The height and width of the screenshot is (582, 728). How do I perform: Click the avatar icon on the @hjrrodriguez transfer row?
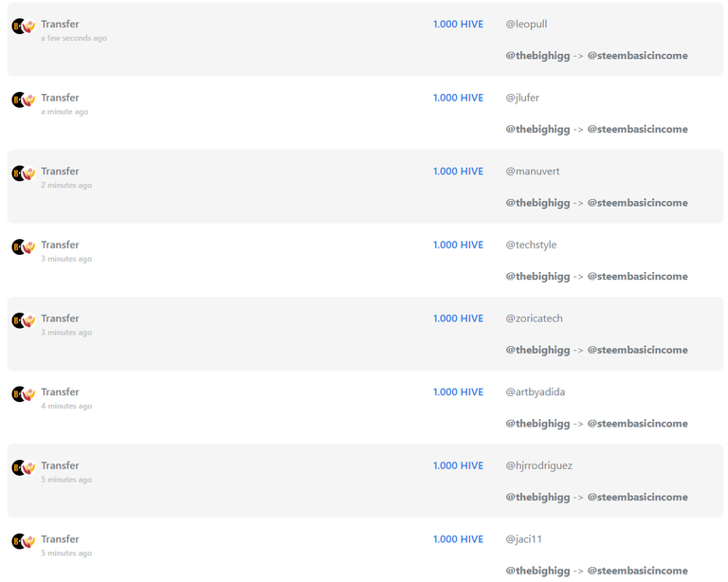click(24, 467)
